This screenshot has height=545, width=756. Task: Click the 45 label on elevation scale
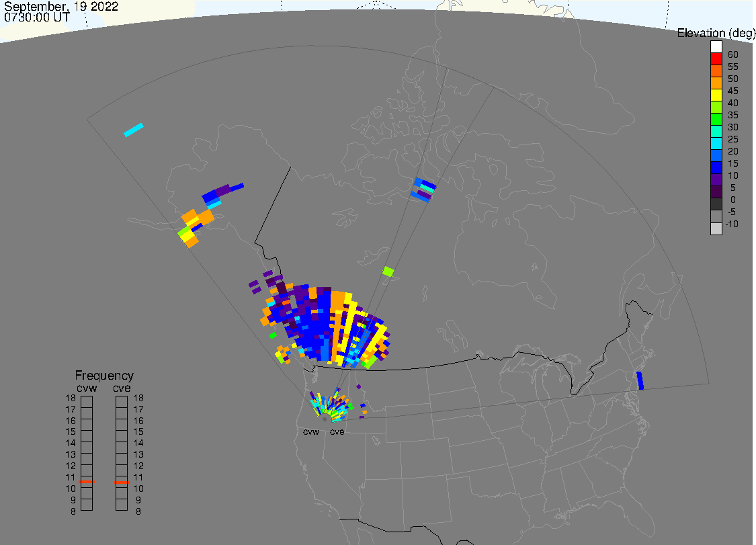[733, 91]
